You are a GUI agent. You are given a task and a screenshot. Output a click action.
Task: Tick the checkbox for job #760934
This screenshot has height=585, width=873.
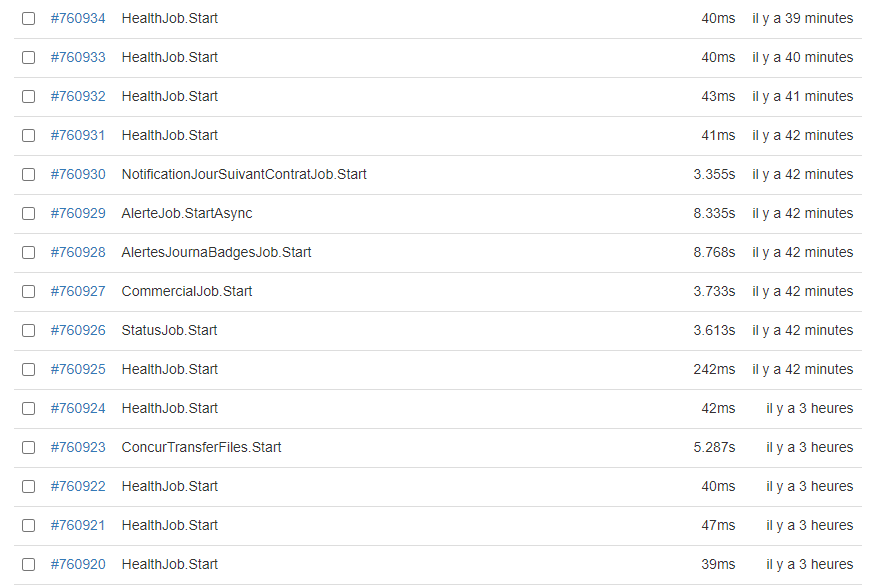click(x=28, y=18)
